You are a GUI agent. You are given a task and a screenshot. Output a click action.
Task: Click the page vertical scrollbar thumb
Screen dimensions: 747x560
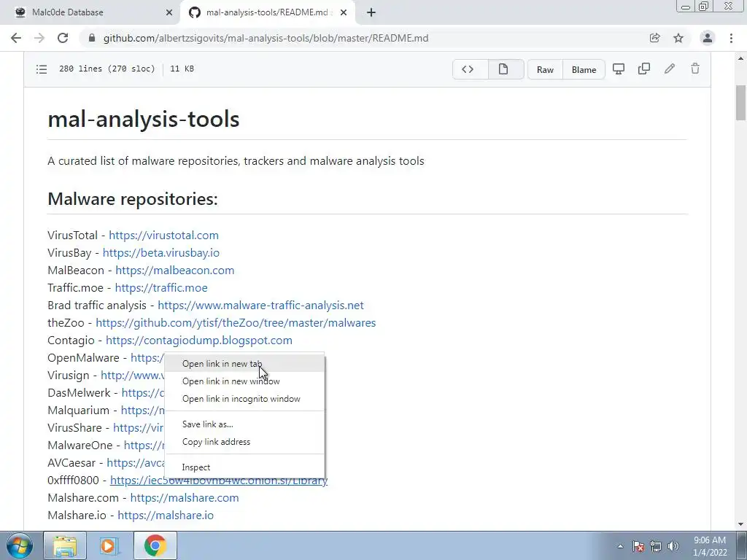(741, 103)
